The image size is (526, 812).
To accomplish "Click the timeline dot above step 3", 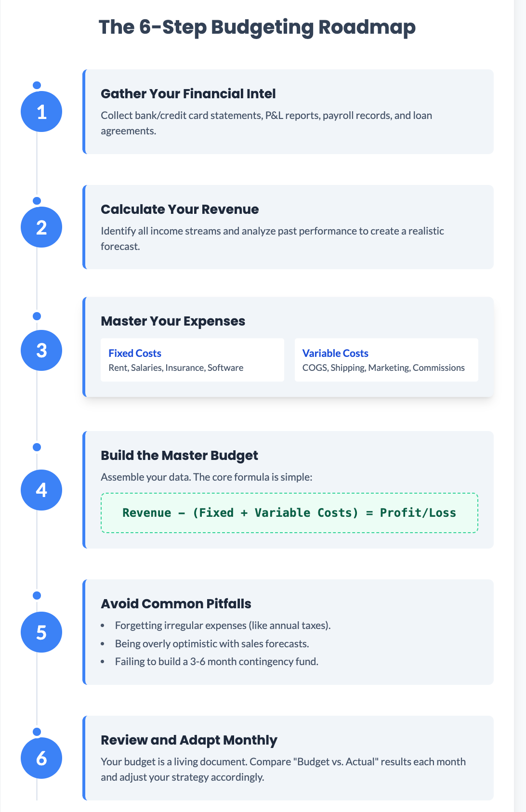I will point(37,316).
